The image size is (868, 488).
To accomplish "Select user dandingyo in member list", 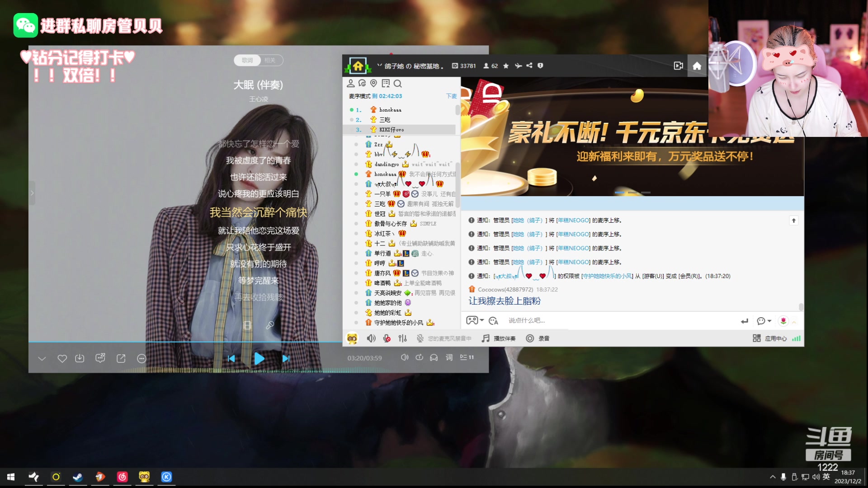I will click(387, 164).
